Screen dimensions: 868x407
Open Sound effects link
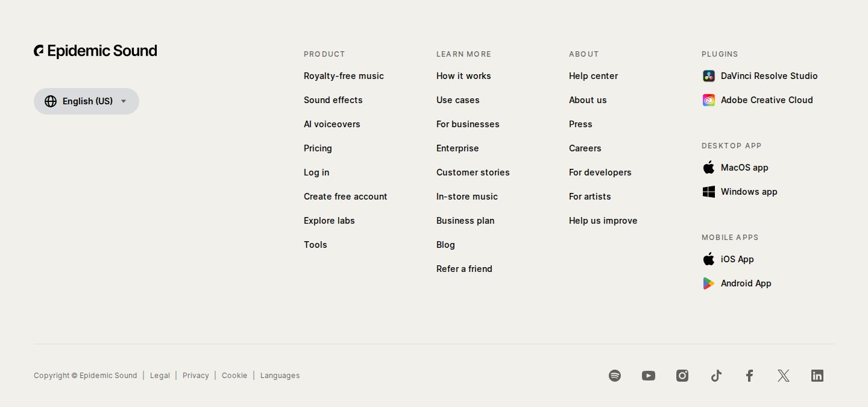click(x=333, y=100)
